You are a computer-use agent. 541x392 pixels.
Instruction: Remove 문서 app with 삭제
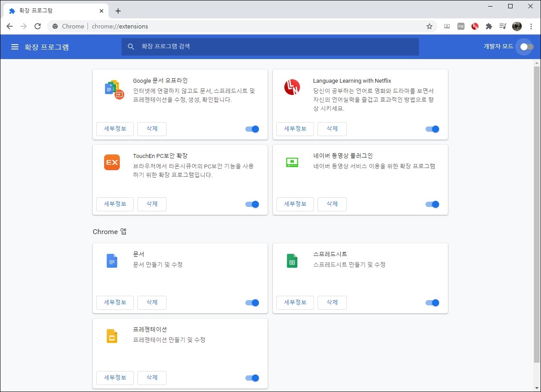point(152,303)
